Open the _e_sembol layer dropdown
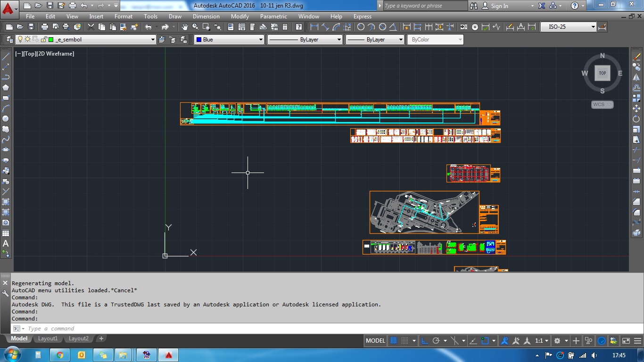644x362 pixels. 152,40
